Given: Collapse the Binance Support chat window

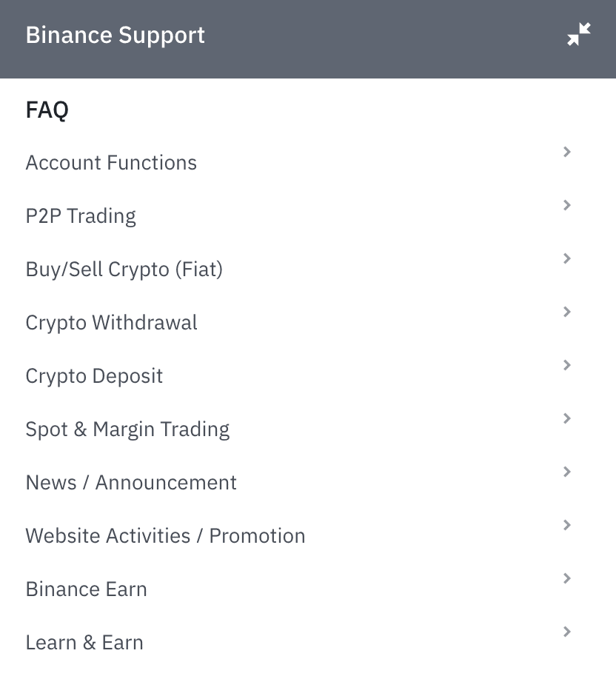Looking at the screenshot, I should [578, 35].
